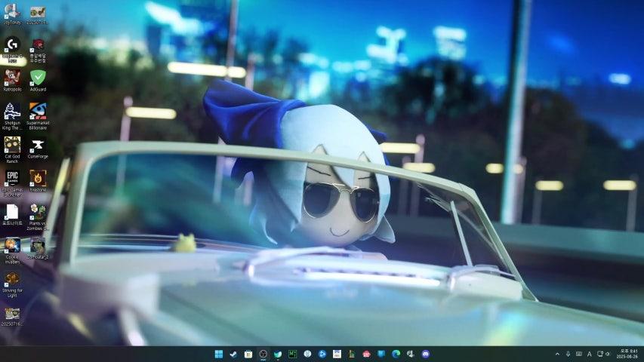Open the zombie picture desktop icon
Viewport: 644px width, 362px height.
point(38,248)
